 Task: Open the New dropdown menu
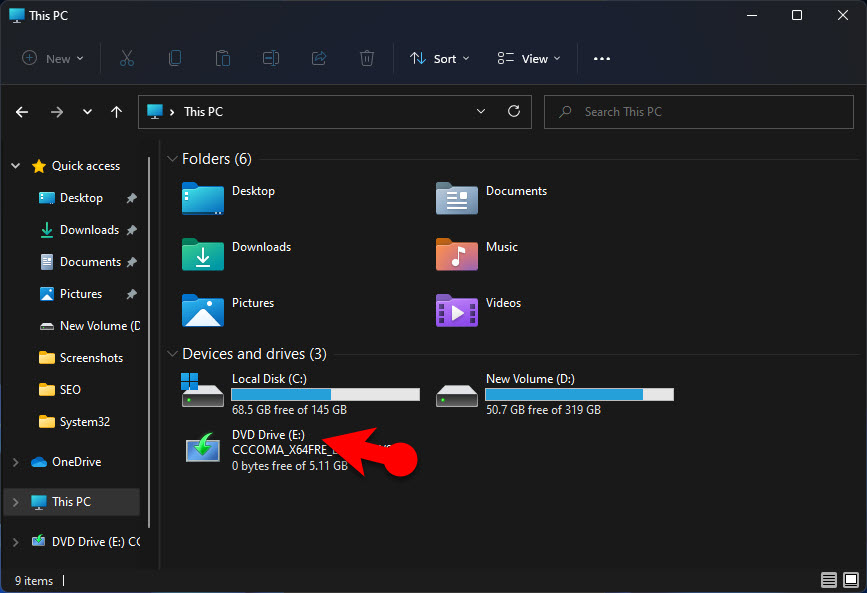coord(53,59)
